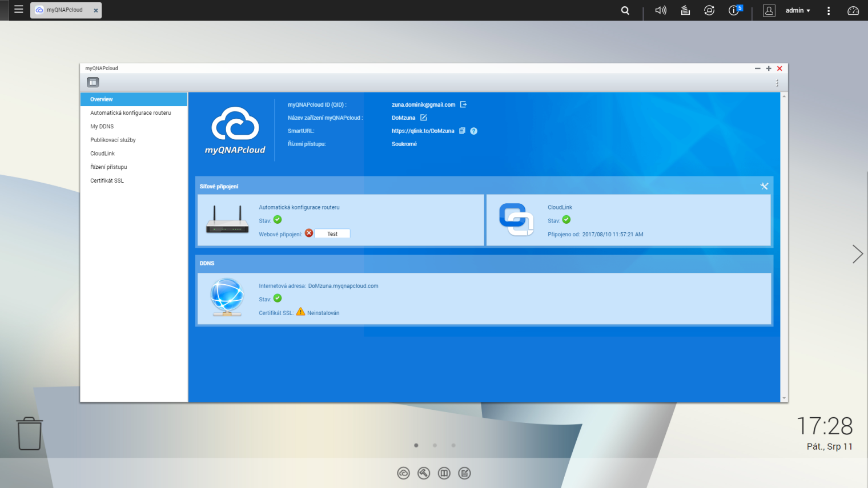
Task: Click the CloudLink chain logo icon
Action: tap(516, 220)
